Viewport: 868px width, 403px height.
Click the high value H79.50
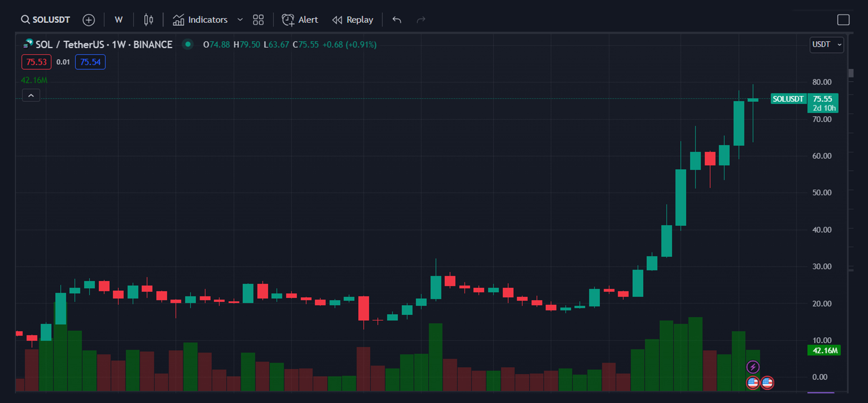tap(246, 45)
